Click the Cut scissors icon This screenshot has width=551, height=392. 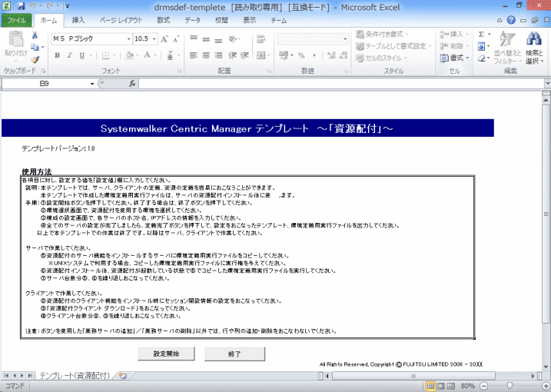click(x=35, y=35)
